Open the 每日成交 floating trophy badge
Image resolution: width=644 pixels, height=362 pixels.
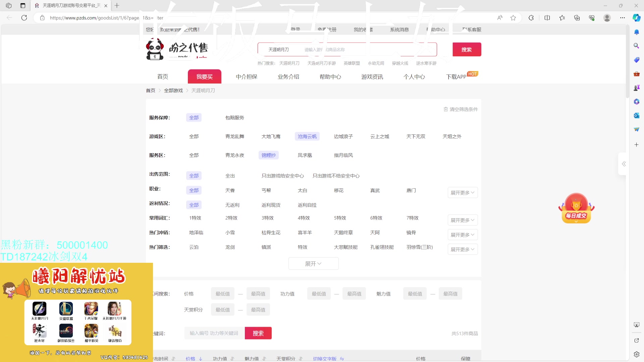coord(576,208)
